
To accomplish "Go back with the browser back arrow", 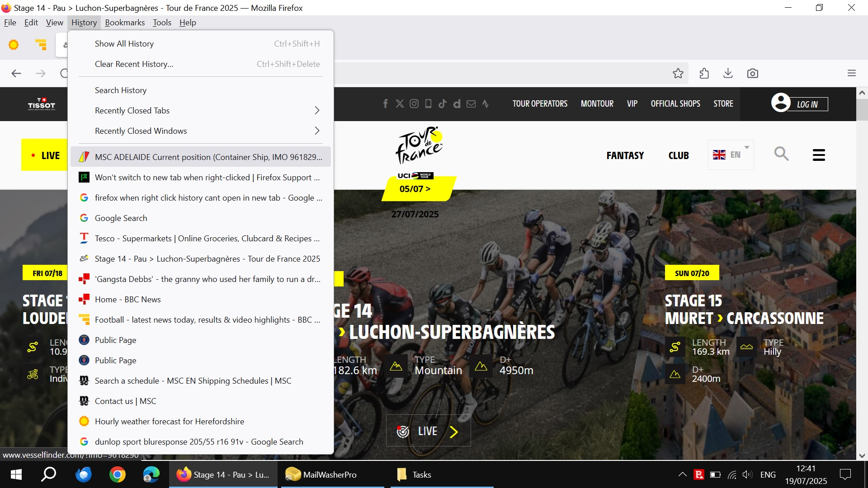I will click(x=16, y=73).
